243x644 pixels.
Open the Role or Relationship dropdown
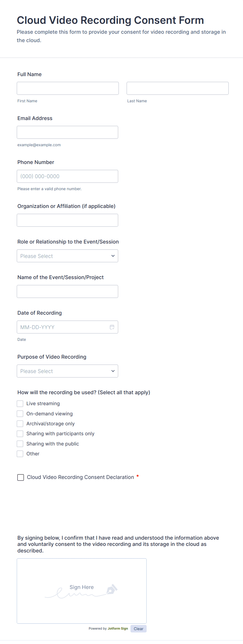tap(67, 256)
